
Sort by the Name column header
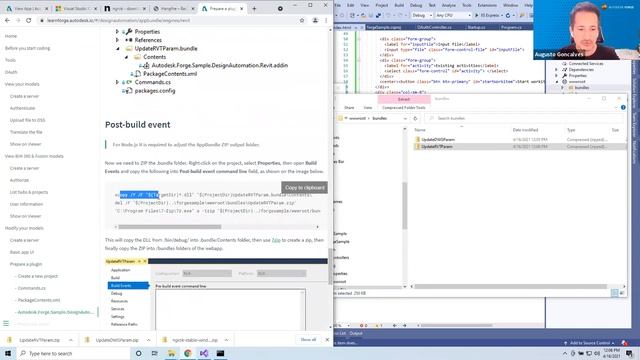420,130
